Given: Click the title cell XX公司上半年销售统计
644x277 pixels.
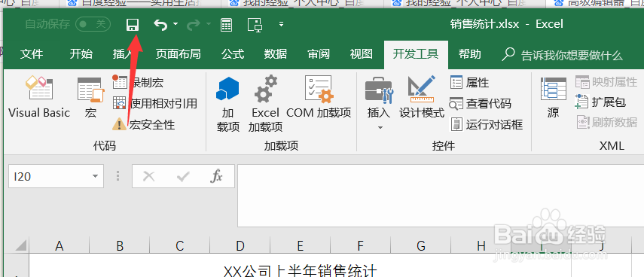Looking at the screenshot, I should [x=301, y=270].
